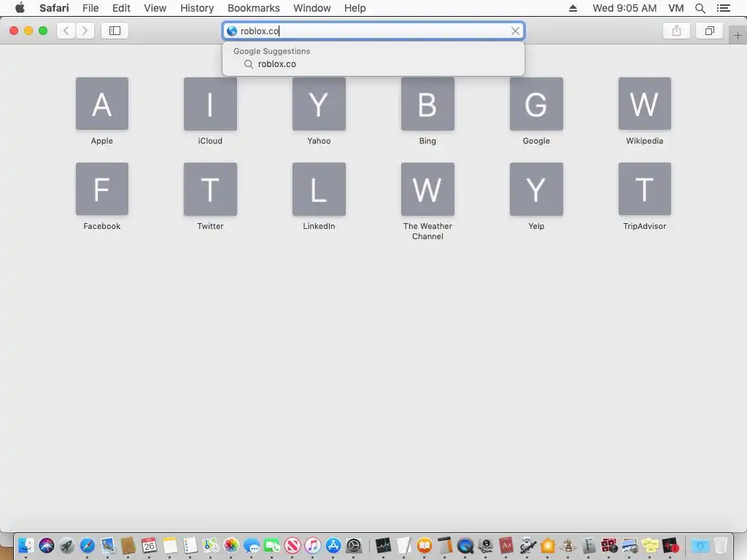Open Finder from the dock
This screenshot has width=747, height=560.
(x=26, y=545)
